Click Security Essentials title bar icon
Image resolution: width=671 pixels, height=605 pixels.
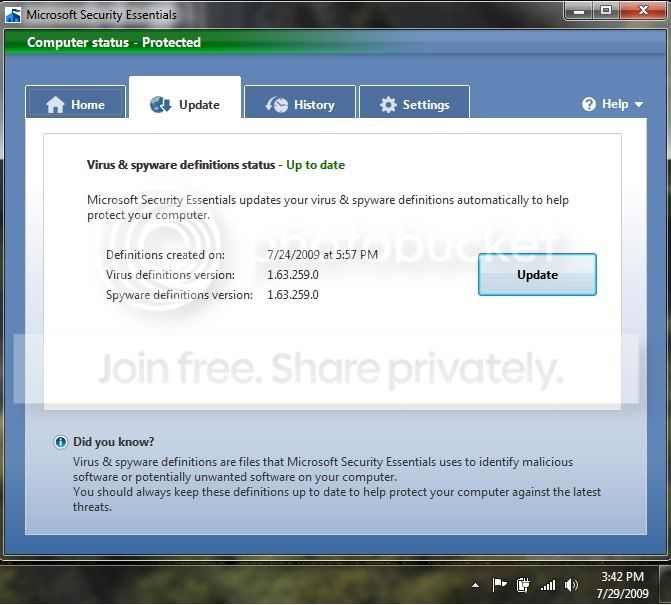pyautogui.click(x=13, y=15)
